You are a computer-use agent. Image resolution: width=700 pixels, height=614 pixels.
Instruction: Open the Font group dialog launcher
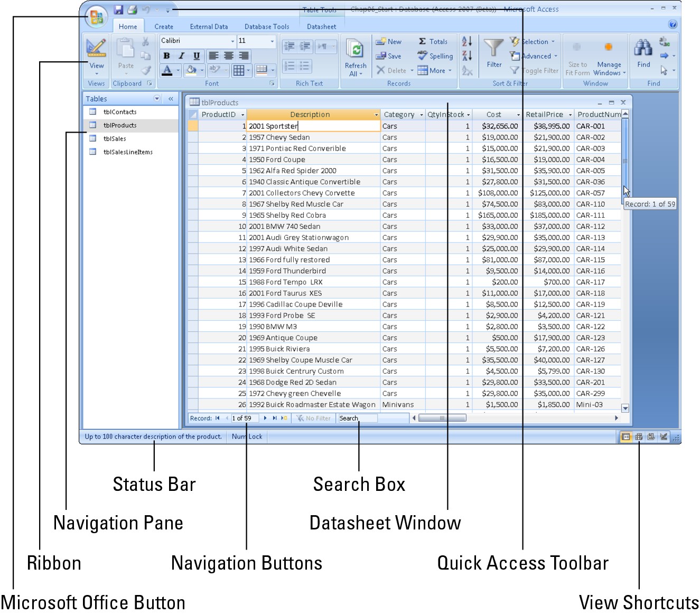click(x=272, y=83)
